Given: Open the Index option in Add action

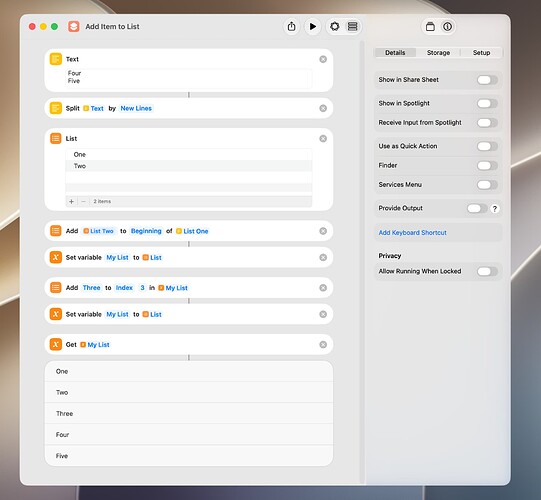Looking at the screenshot, I should (x=124, y=288).
